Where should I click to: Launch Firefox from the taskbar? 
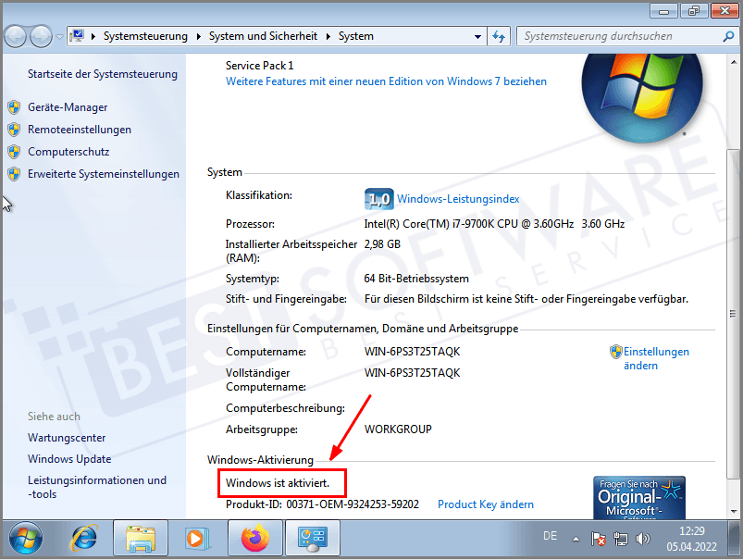pyautogui.click(x=255, y=538)
